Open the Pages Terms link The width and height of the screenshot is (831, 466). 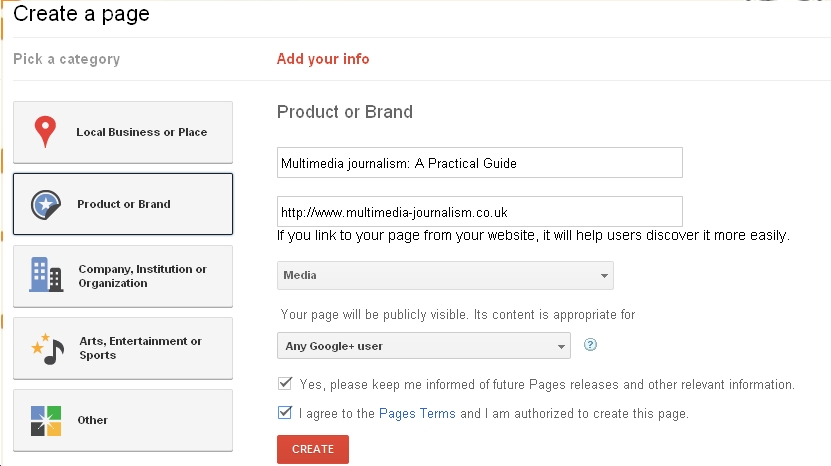click(x=417, y=413)
